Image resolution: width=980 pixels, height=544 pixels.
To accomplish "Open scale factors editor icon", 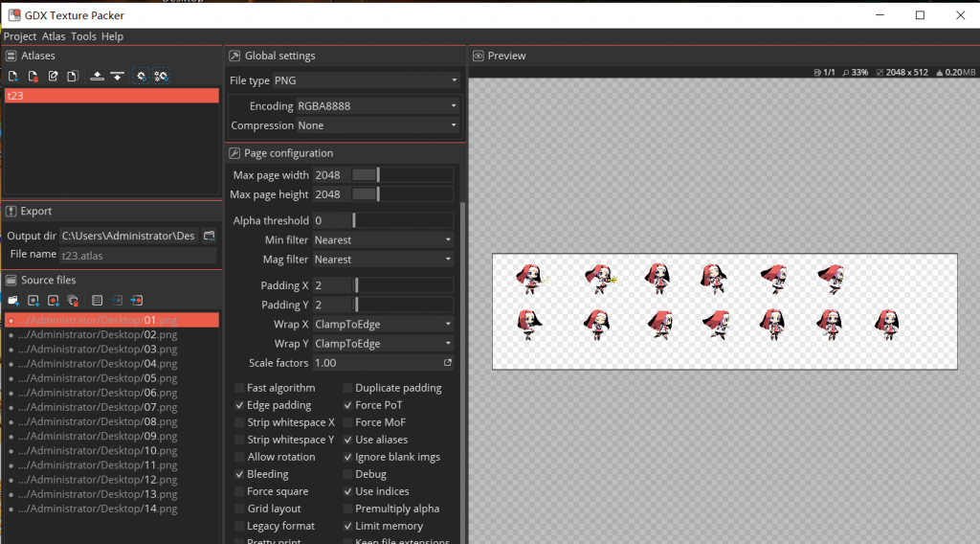I will point(447,363).
